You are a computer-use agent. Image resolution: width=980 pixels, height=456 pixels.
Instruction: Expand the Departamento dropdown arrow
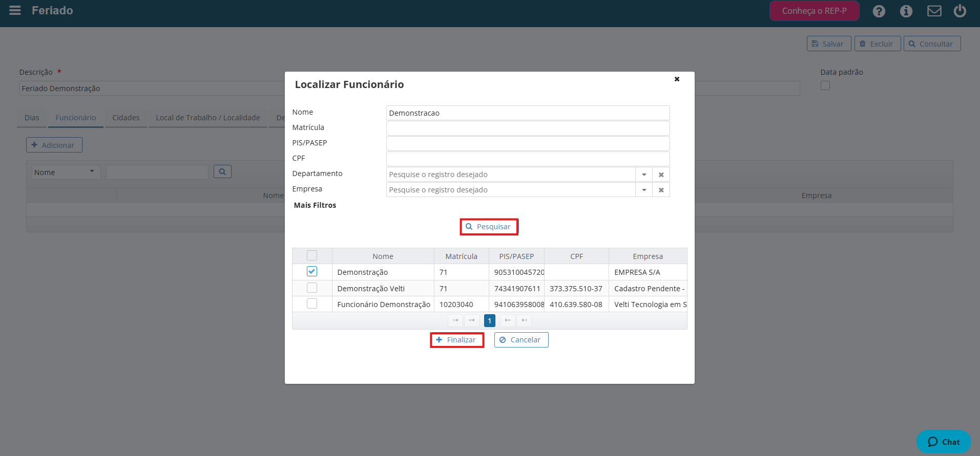tap(643, 175)
